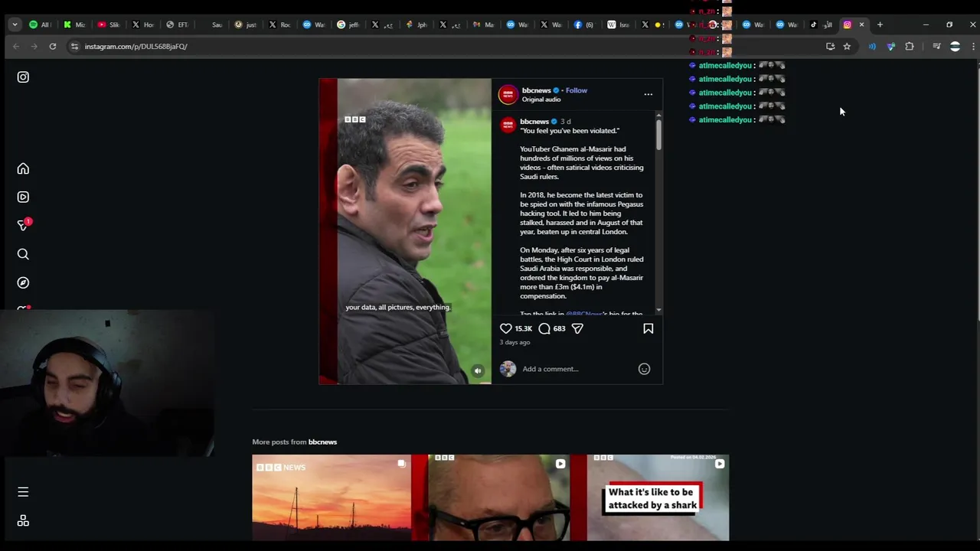Viewport: 980px width, 551px height.
Task: Click the 683 comments count
Action: [x=559, y=328]
